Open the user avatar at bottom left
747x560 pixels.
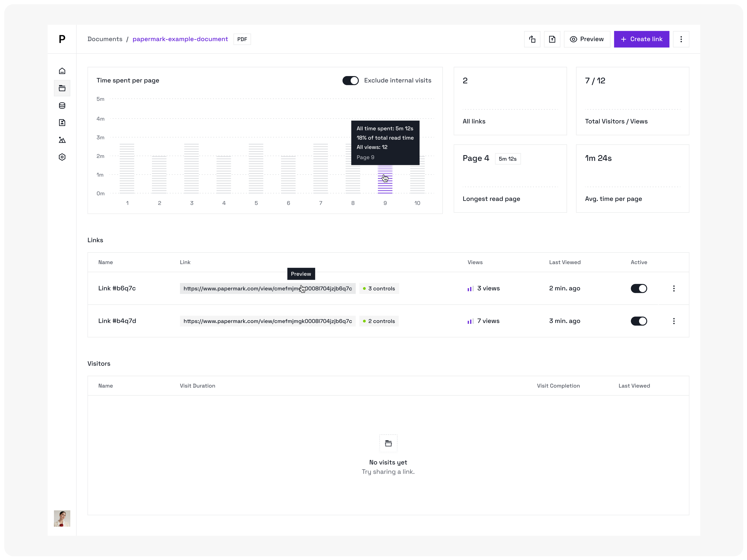pos(62,519)
